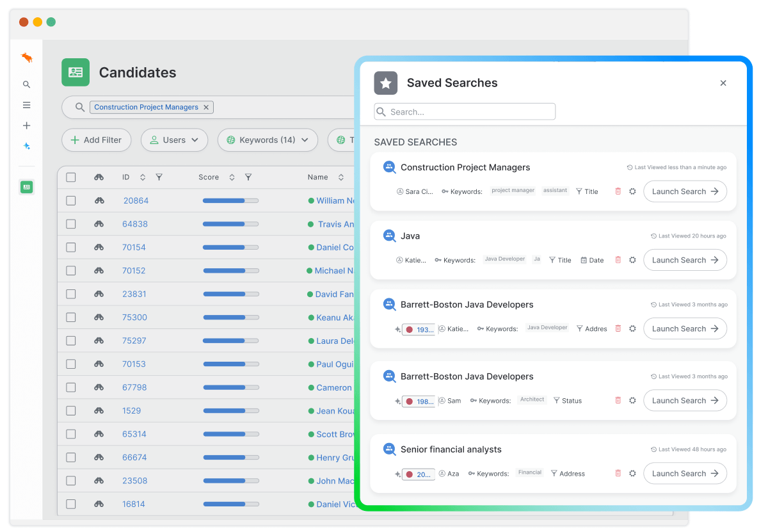The width and height of the screenshot is (768, 532).
Task: Preview candidate 67798 with binoculars icon
Action: [99, 387]
